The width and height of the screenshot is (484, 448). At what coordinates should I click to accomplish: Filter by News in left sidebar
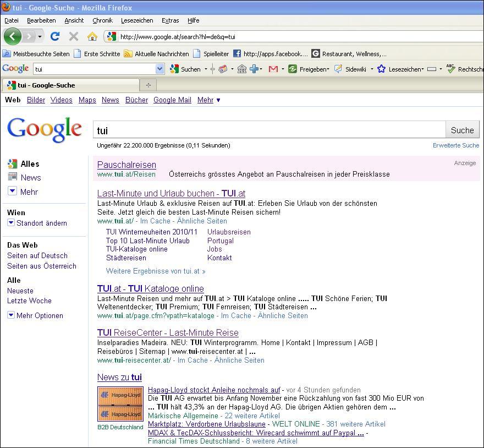click(25, 178)
